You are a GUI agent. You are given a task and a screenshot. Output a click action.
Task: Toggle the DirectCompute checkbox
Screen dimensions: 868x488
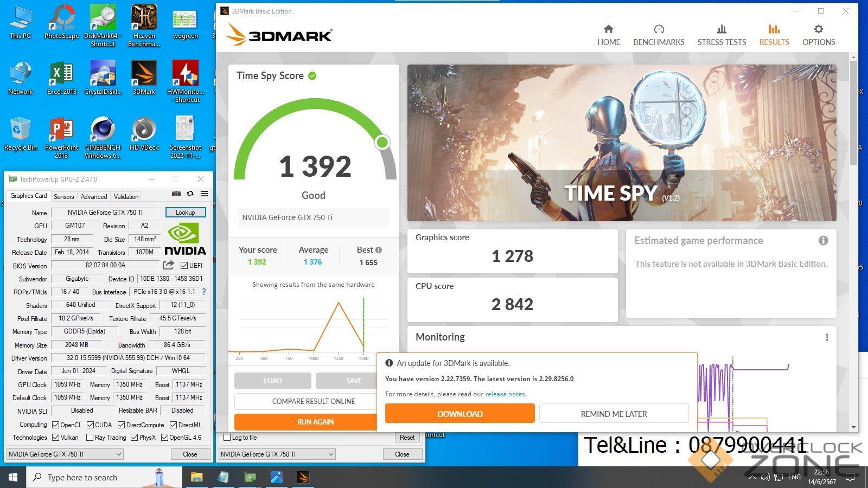click(x=121, y=425)
